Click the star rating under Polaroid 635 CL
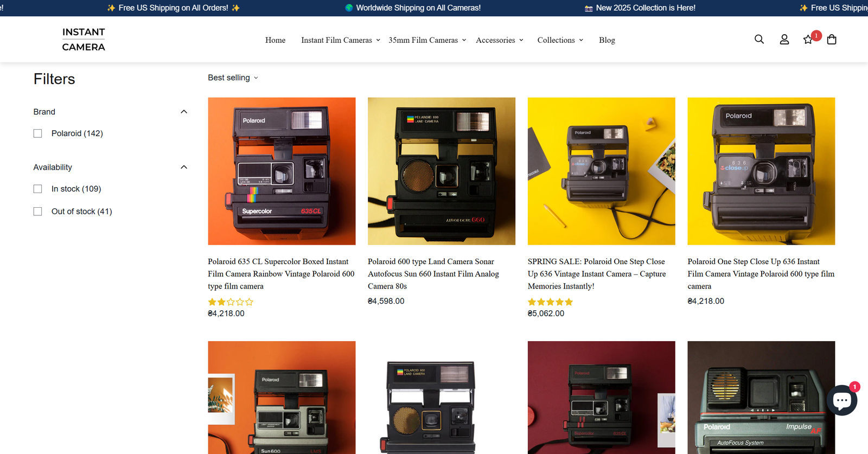Image resolution: width=868 pixels, height=454 pixels. pos(231,302)
